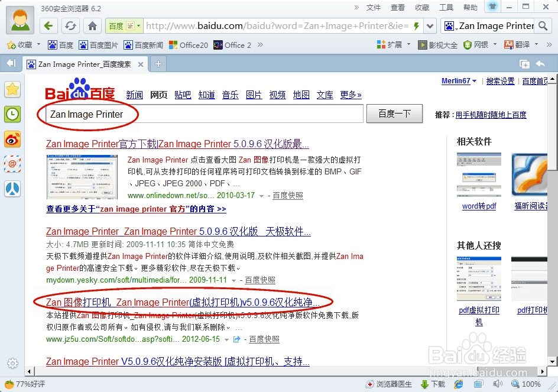Screen dimensions: 558x392
Task: Click the share arrow icon beside the jz5u result
Action: click(x=236, y=339)
